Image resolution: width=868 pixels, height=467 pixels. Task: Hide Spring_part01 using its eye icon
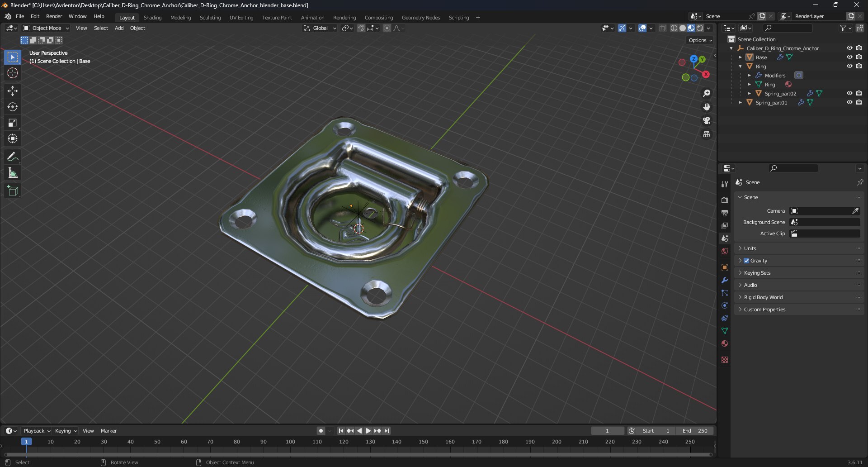[849, 102]
